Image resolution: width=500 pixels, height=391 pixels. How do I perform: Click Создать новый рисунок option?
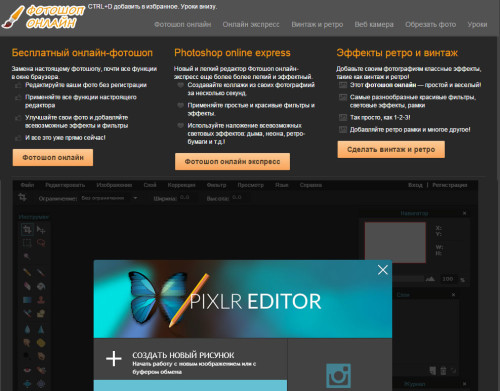point(190,359)
